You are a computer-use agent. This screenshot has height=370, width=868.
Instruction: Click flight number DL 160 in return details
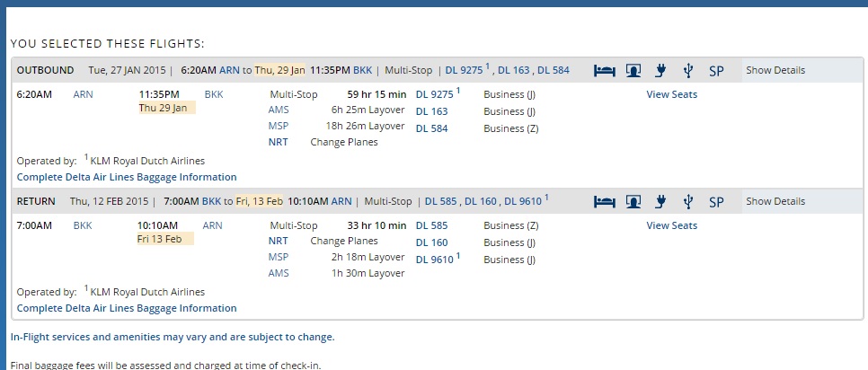tap(431, 242)
